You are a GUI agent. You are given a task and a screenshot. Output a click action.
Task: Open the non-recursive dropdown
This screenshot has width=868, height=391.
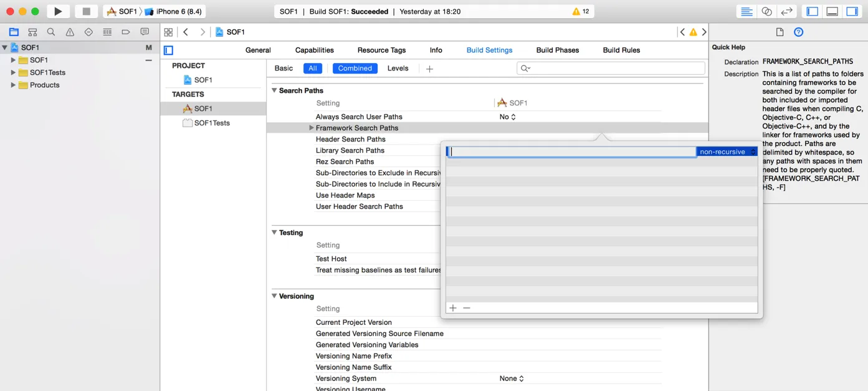(727, 152)
